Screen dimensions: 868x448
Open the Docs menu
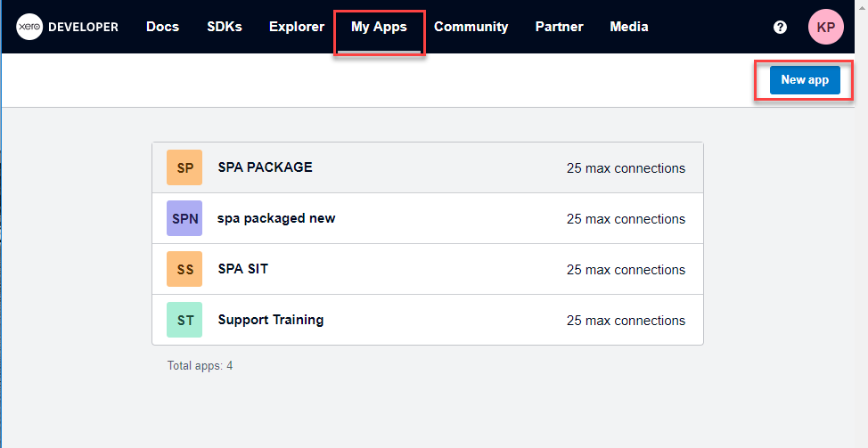click(x=162, y=27)
